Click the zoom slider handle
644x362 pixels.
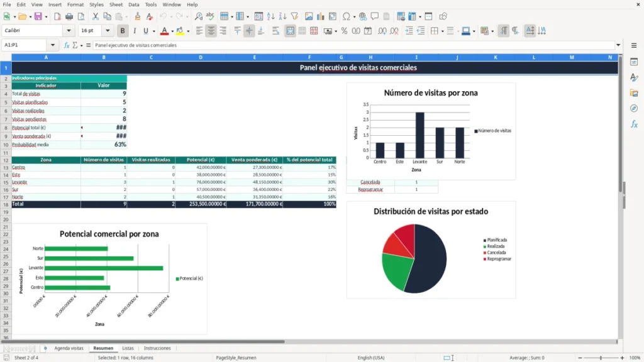(x=601, y=358)
